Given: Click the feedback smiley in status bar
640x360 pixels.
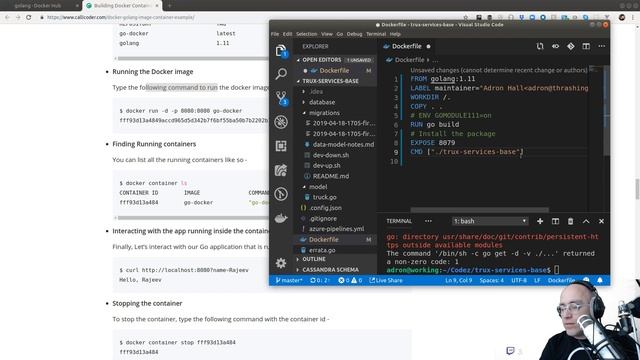Looking at the screenshot, I should point(586,280).
